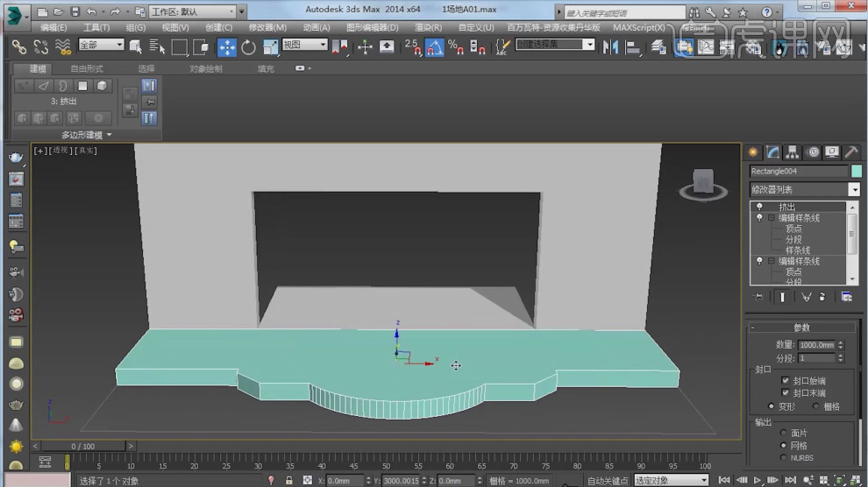Screen dimensions: 868x487
Task: Click the [透视] viewport label
Action: click(60, 151)
